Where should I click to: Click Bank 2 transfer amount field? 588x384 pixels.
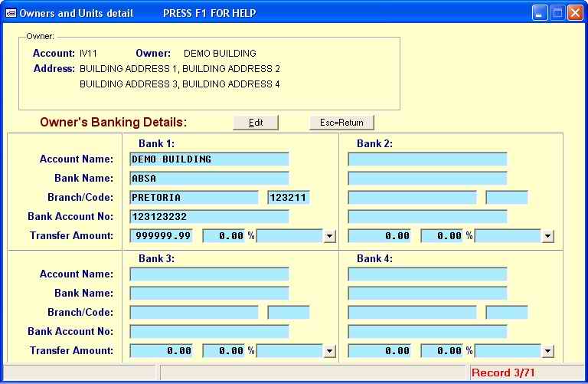coord(380,236)
